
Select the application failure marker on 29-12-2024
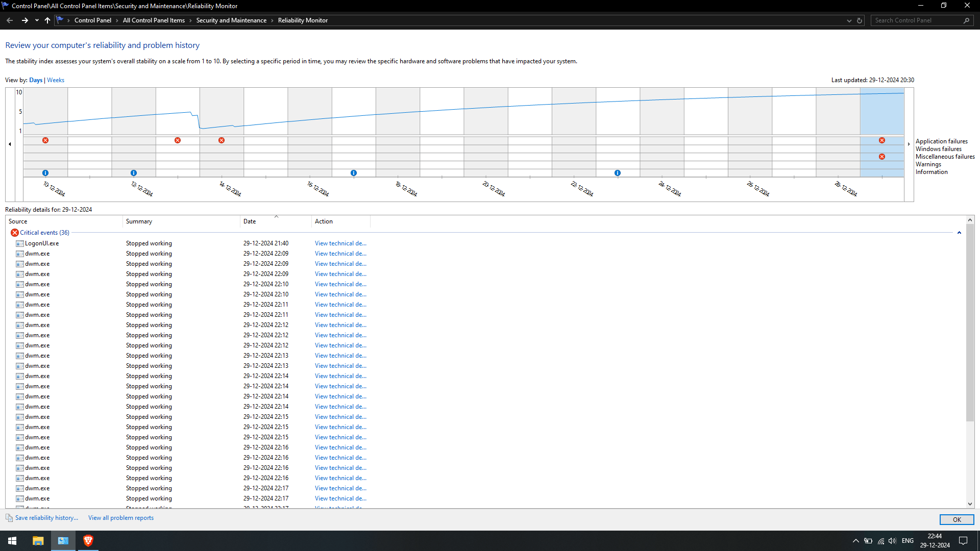click(x=882, y=140)
